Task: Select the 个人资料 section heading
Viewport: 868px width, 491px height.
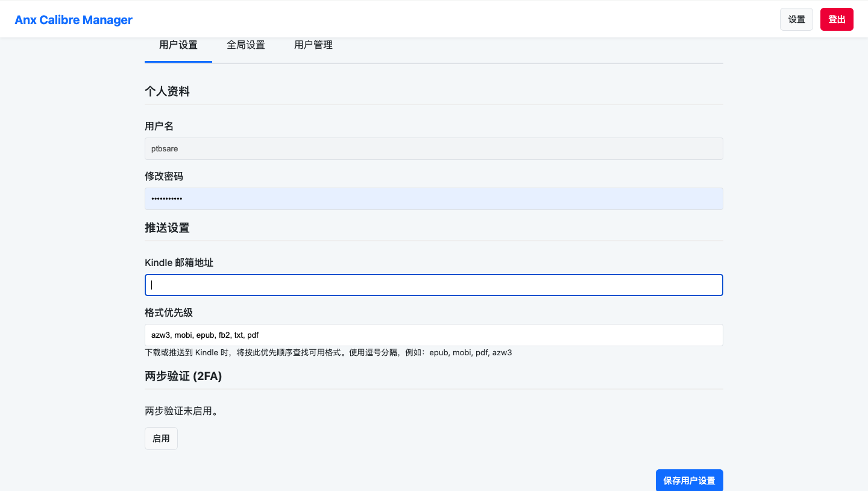Action: coord(167,92)
